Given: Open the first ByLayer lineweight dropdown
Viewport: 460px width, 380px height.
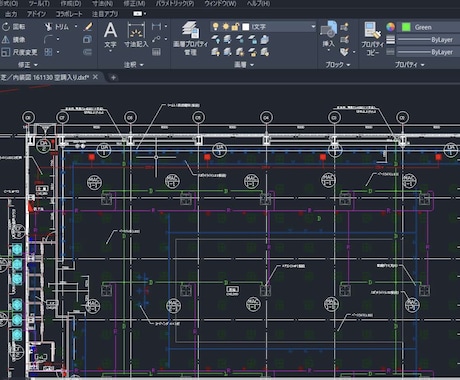Looking at the screenshot, I should click(428, 40).
